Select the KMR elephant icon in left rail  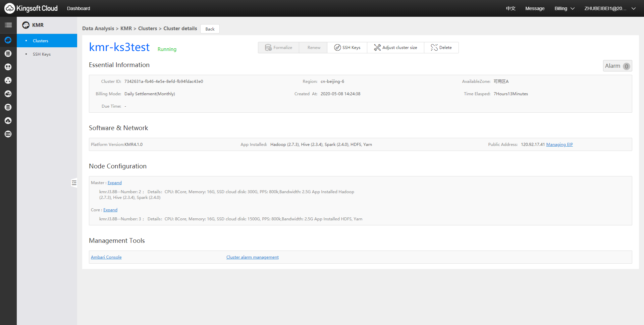8,40
